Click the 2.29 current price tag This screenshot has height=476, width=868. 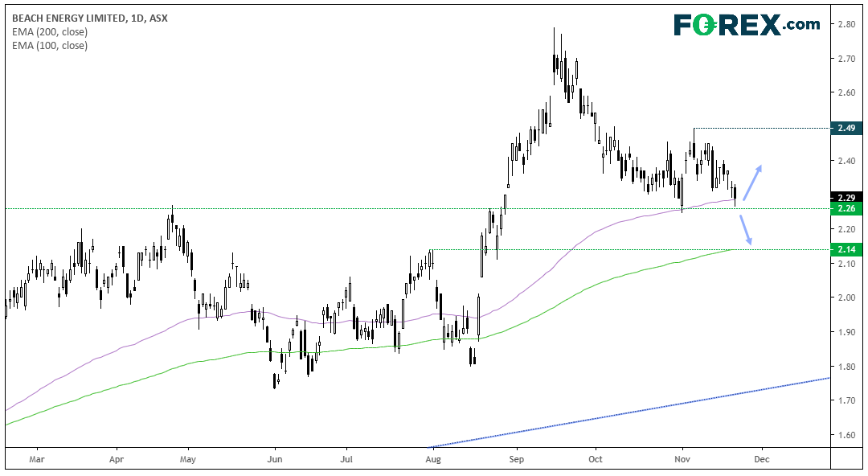tap(846, 198)
